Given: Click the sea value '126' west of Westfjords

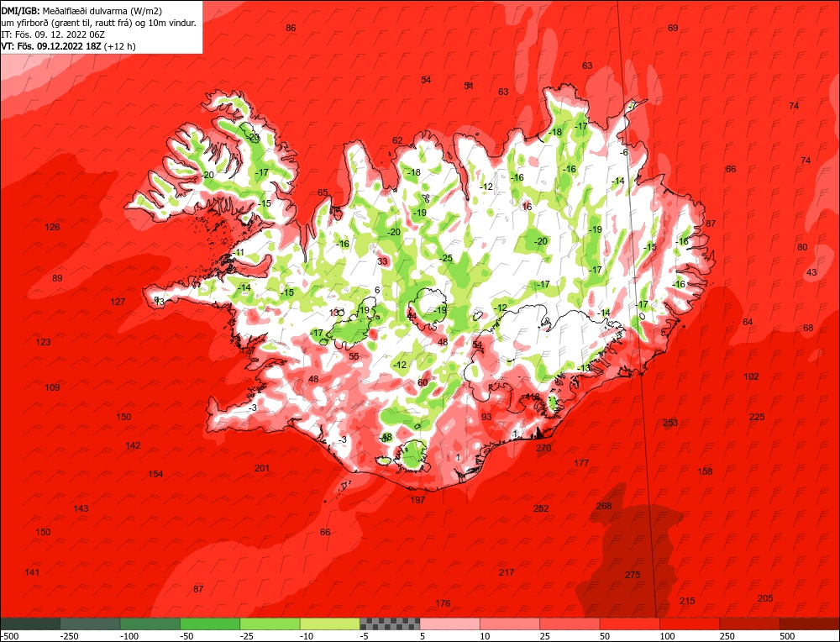Looking at the screenshot, I should coord(52,227).
